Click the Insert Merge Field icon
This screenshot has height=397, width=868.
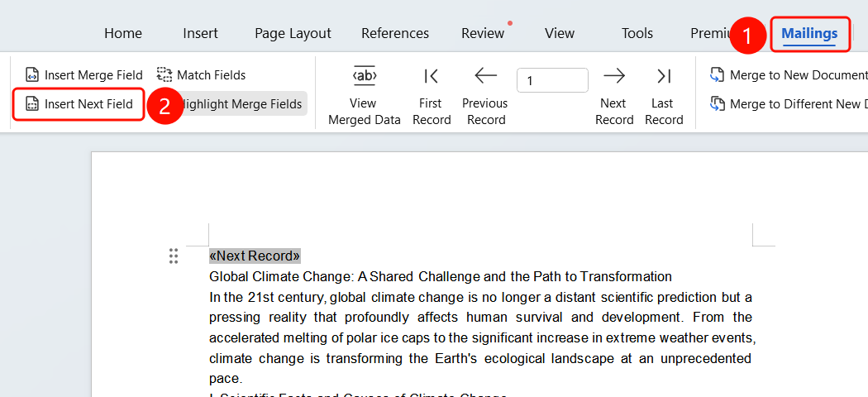click(33, 74)
